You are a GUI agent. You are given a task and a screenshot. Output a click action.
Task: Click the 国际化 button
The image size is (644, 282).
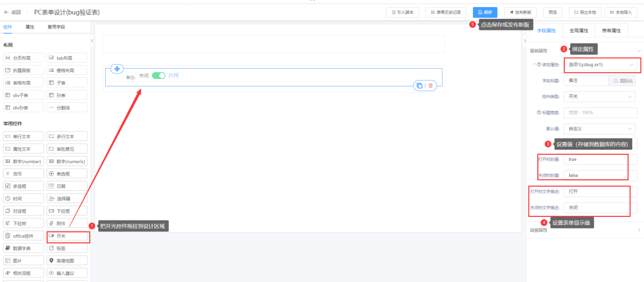(x=623, y=80)
